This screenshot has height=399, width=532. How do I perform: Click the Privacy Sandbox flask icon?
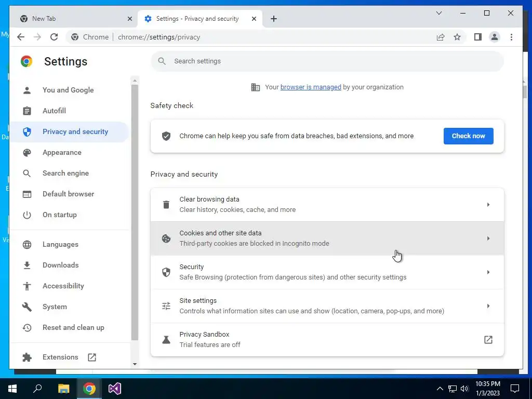[166, 340]
